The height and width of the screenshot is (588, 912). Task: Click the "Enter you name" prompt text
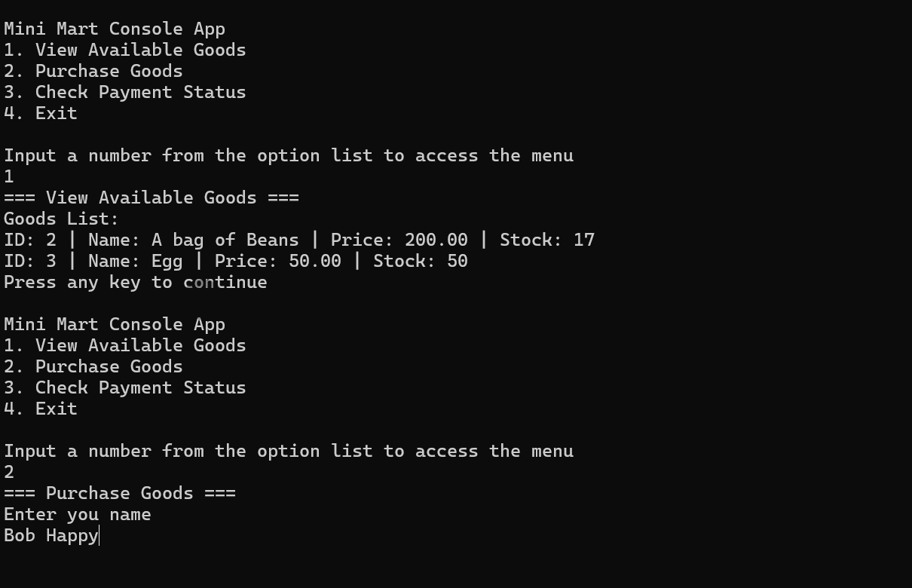78,514
